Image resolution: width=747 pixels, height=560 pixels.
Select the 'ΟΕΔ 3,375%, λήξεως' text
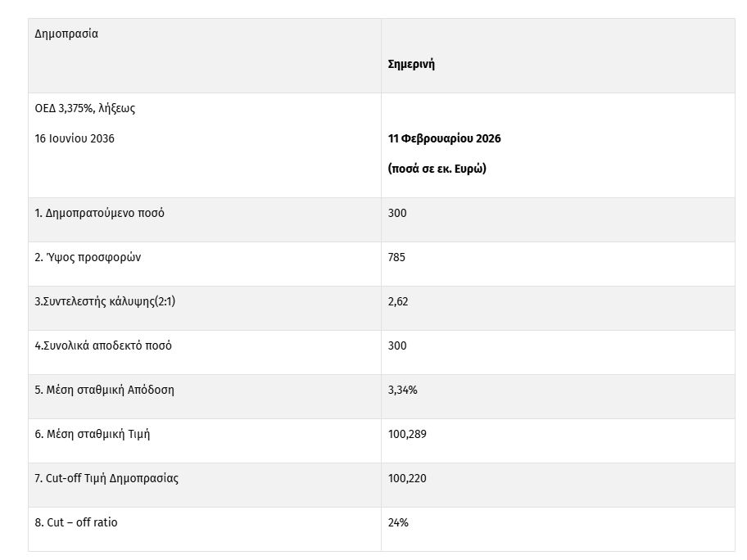pos(85,109)
